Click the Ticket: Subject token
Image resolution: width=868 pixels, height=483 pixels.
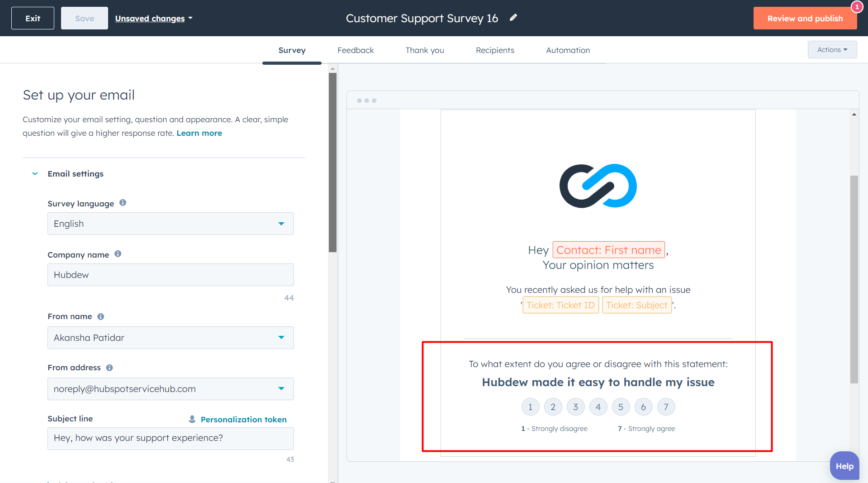637,305
